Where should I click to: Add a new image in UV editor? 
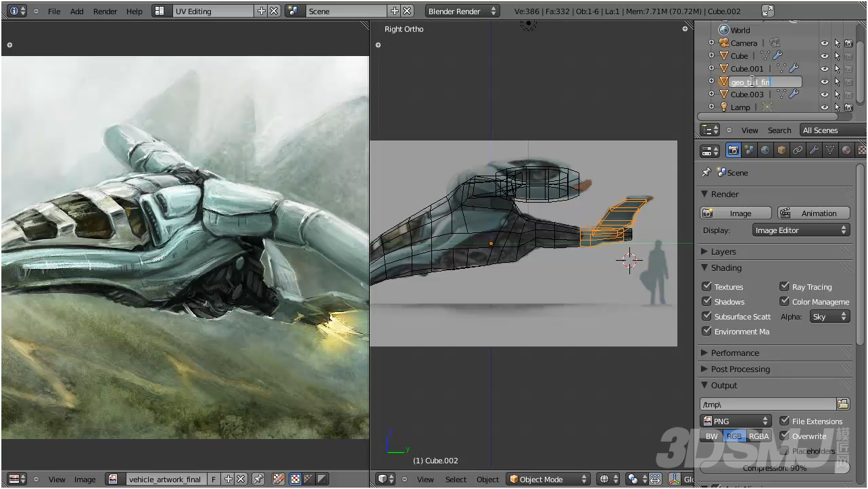[228, 479]
